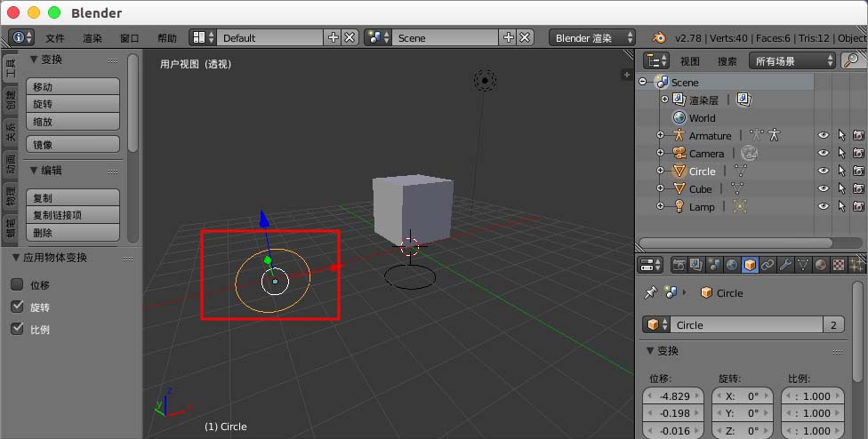Click the 旋转 tool button
Image resolution: width=868 pixels, height=439 pixels.
[x=73, y=104]
